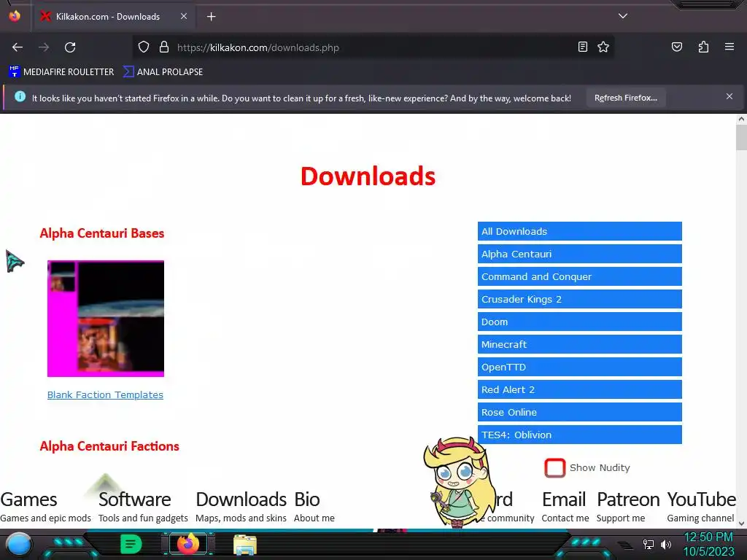Go to the Games section link
The height and width of the screenshot is (560, 747).
[x=45, y=507]
